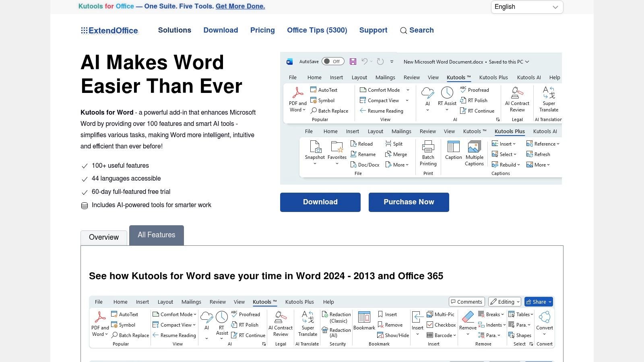644x362 pixels.
Task: Open Office Tips (5300) navigation item
Action: (x=317, y=30)
